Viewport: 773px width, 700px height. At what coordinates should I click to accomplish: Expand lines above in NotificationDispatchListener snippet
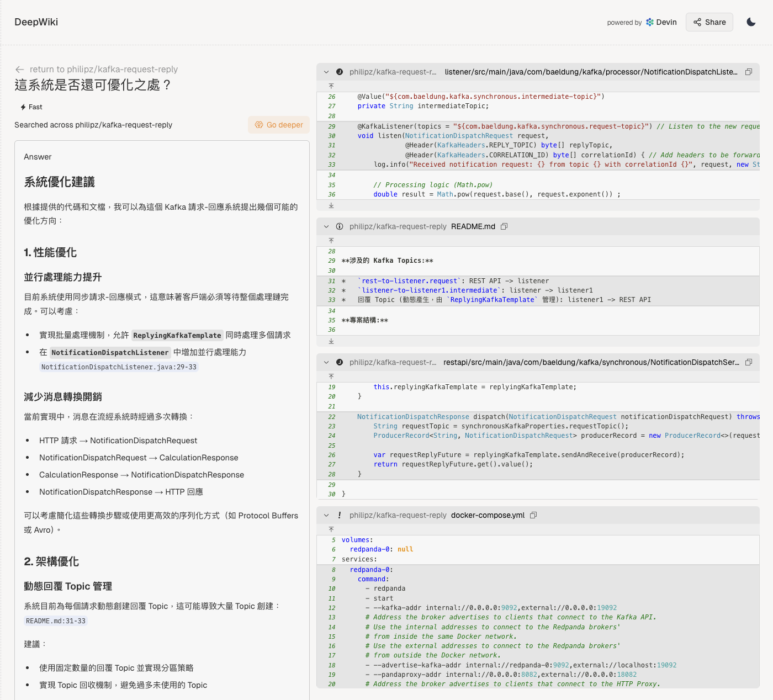tap(331, 86)
